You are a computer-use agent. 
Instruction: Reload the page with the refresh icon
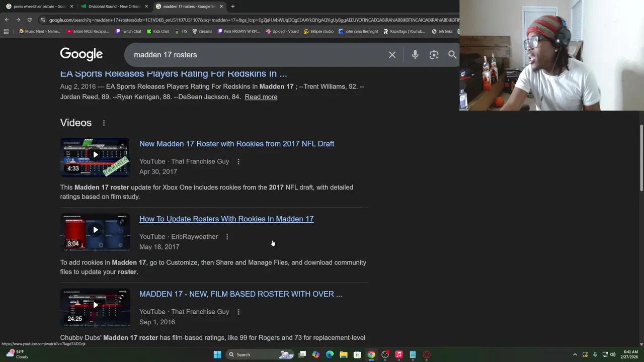(29, 20)
